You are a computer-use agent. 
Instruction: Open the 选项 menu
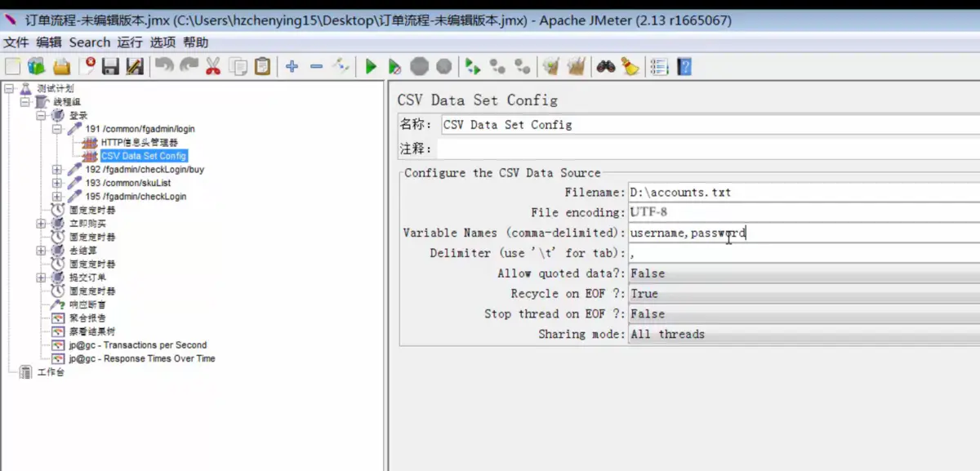[163, 42]
